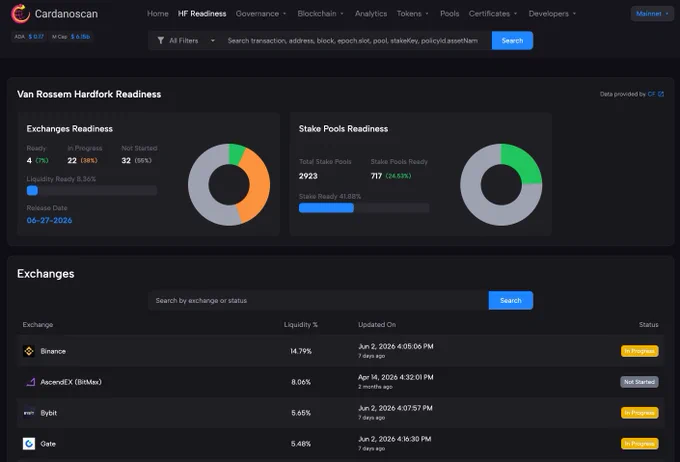Image resolution: width=680 pixels, height=462 pixels.
Task: Expand the Developers menu
Action: coord(552,13)
